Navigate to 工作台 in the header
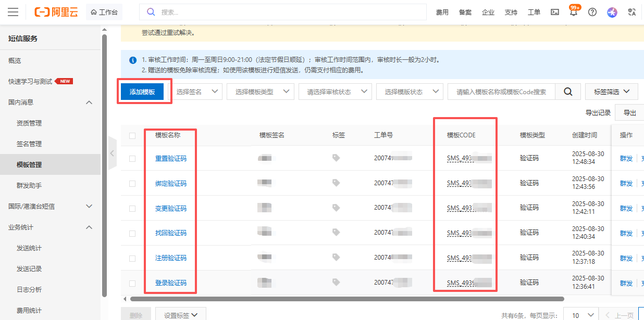The height and width of the screenshot is (320, 644). pos(104,11)
